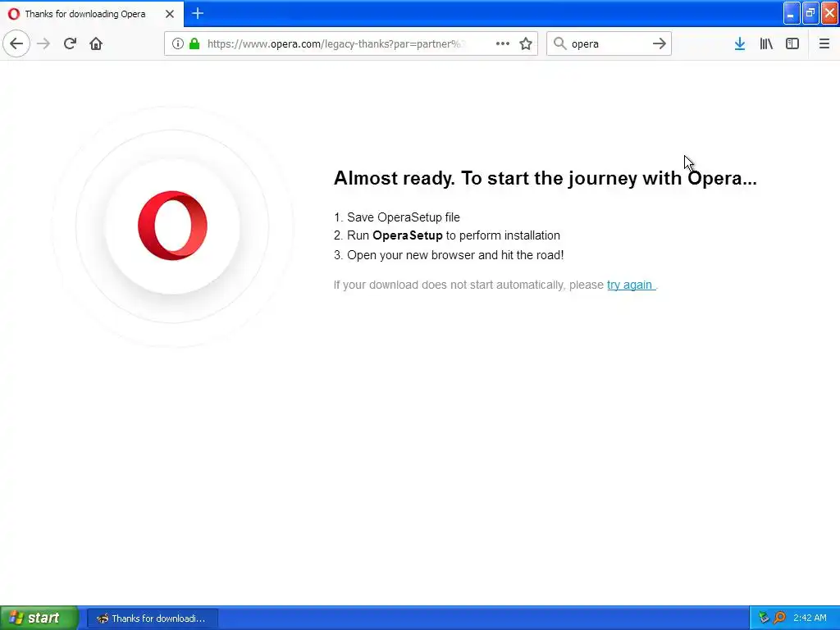Close the Firefox window
The height and width of the screenshot is (630, 840).
(830, 13)
